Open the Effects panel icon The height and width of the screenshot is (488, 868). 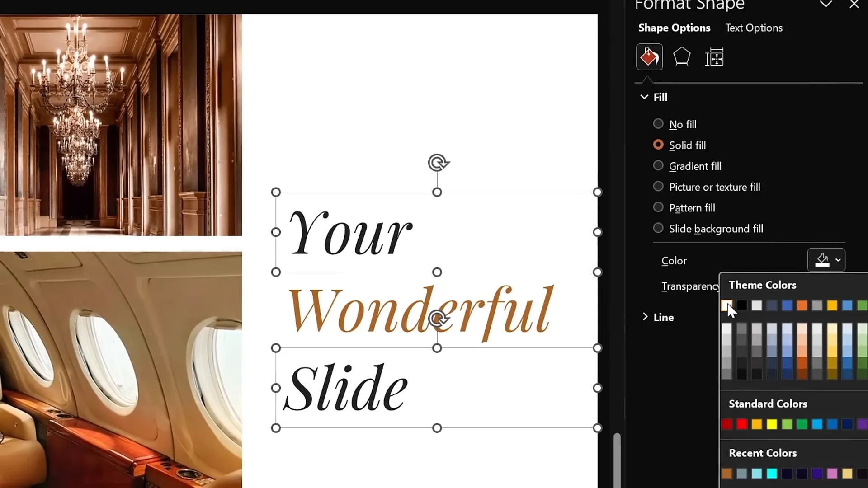(x=682, y=57)
